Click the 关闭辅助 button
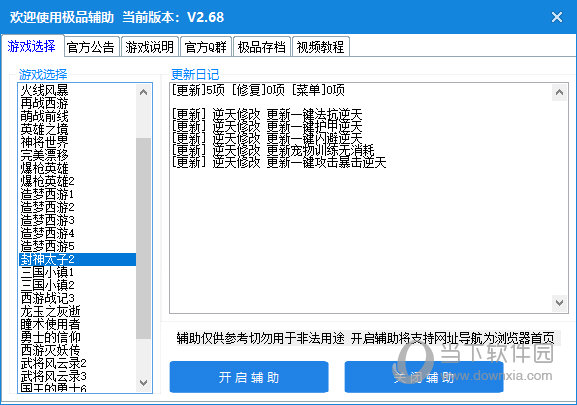The image size is (577, 405). point(424,377)
